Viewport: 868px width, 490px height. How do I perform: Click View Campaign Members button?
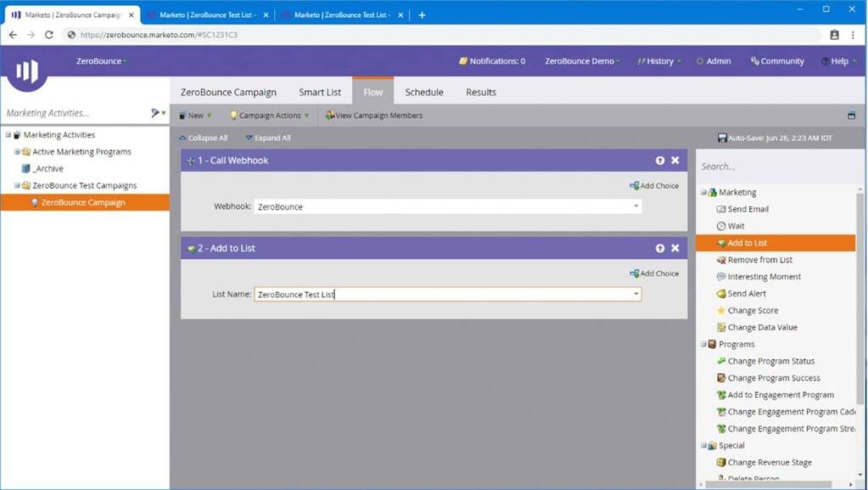[373, 115]
